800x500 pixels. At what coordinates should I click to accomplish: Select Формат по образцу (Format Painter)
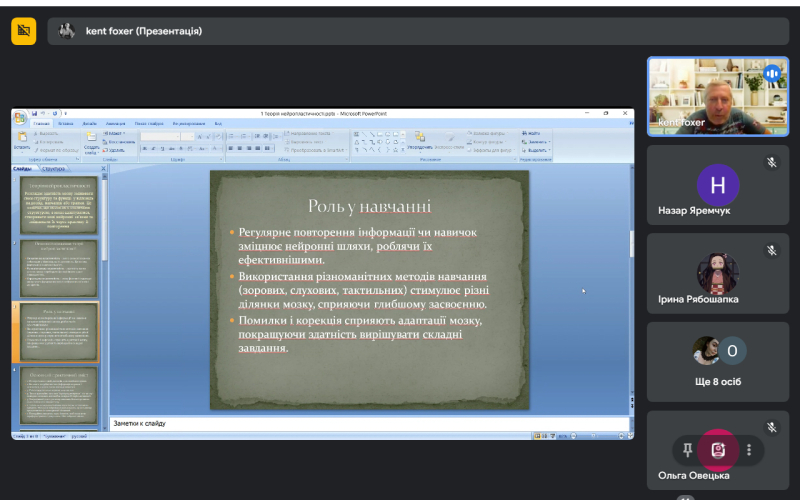point(56,150)
